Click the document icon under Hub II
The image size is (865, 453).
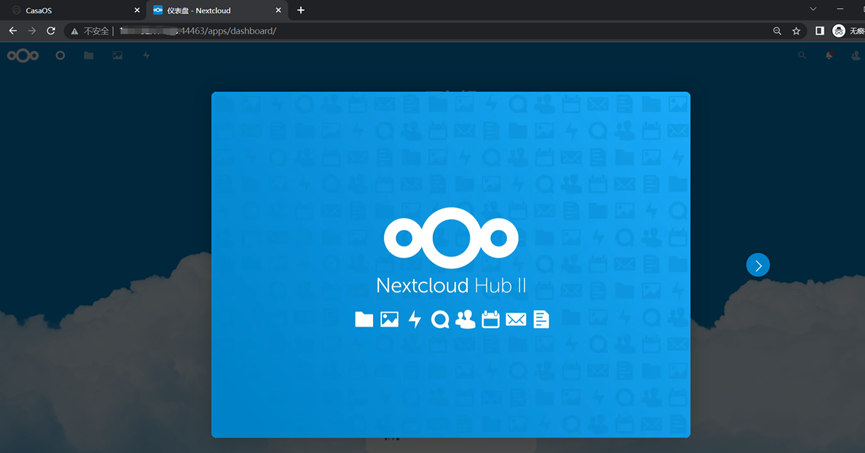[x=541, y=319]
